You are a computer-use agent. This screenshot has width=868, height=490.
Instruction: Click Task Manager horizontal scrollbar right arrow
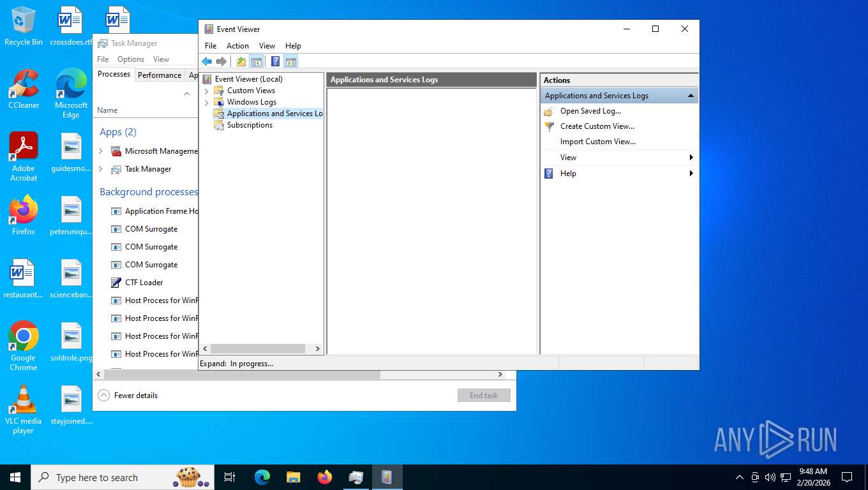pyautogui.click(x=500, y=375)
